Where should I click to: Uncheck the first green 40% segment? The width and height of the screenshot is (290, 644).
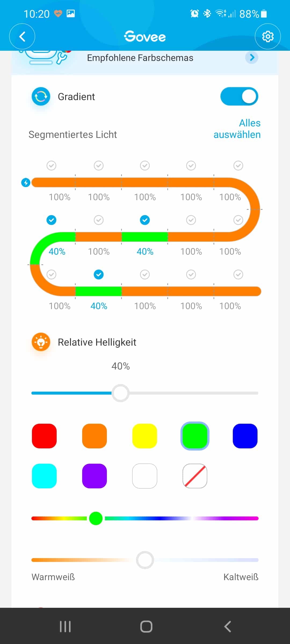coord(52,220)
